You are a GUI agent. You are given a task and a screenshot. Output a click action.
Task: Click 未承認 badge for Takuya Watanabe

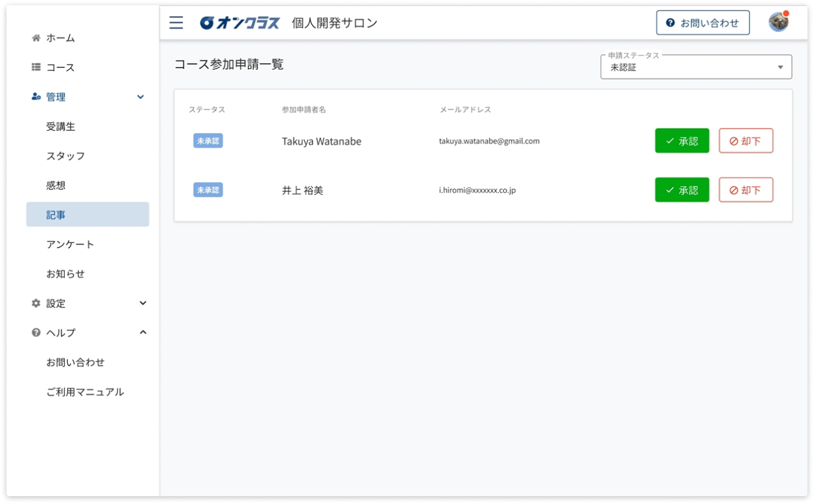(x=208, y=140)
